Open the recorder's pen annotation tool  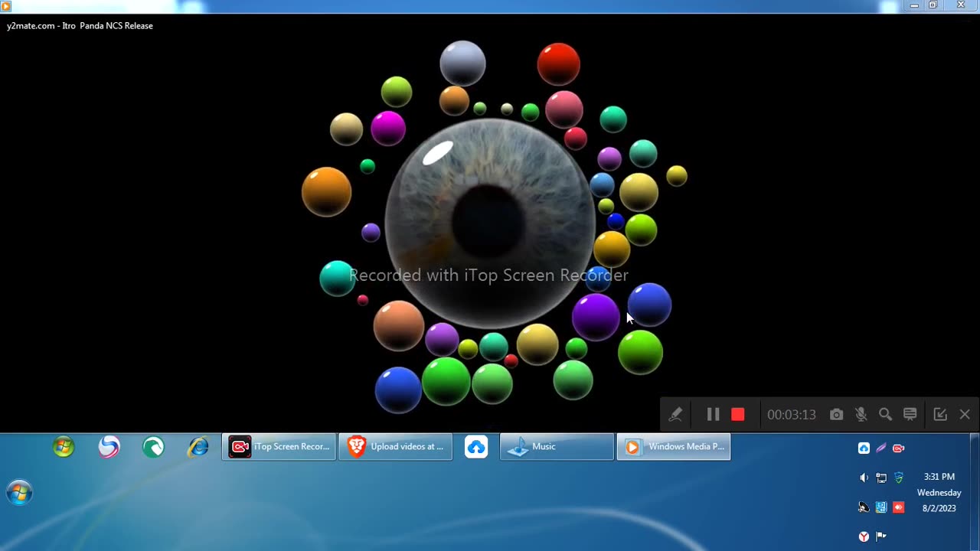point(675,414)
